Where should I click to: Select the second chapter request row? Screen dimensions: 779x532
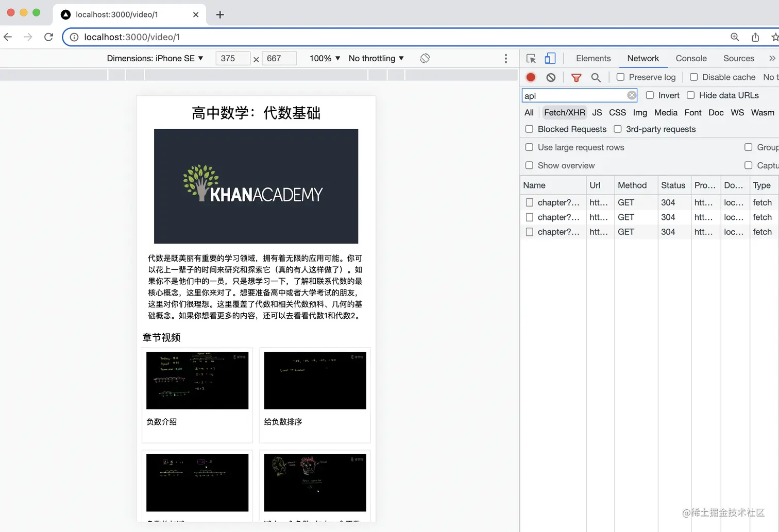(x=649, y=217)
